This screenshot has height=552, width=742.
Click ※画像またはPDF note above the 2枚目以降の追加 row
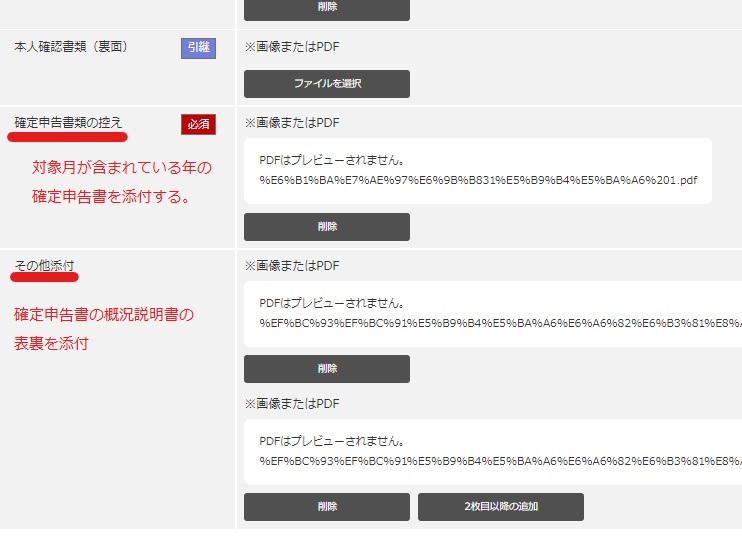click(292, 404)
